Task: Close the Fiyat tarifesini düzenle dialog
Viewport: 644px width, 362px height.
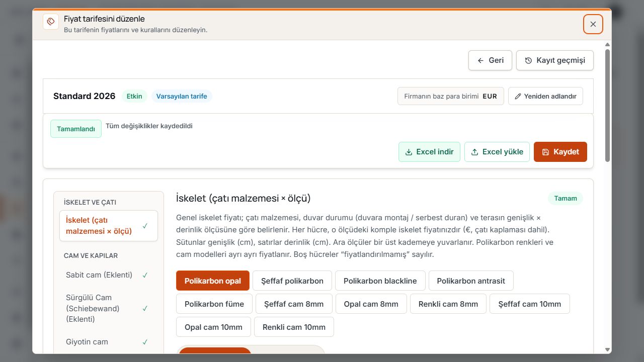Action: (x=593, y=24)
